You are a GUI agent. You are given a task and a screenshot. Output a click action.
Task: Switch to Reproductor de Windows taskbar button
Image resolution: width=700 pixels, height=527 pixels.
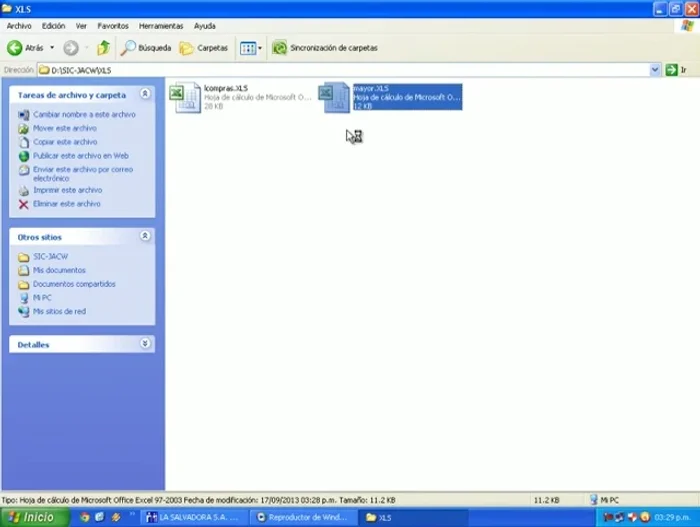pos(303,517)
